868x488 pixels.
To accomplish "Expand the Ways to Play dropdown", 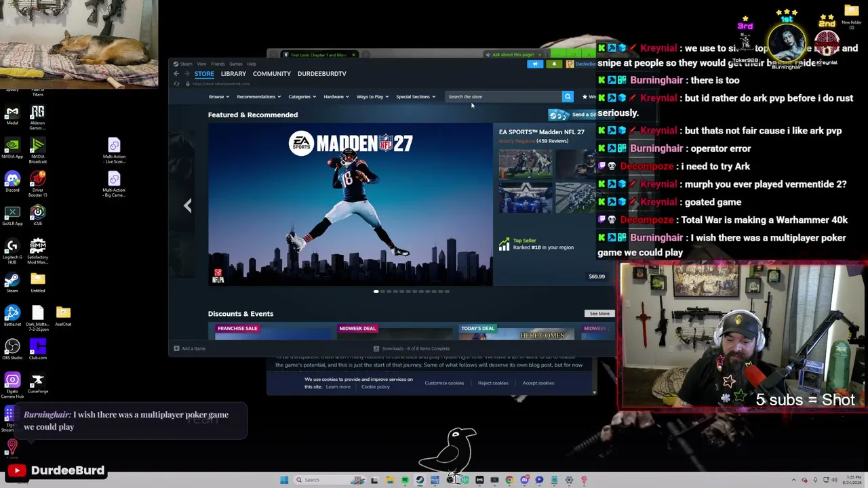I will point(372,97).
